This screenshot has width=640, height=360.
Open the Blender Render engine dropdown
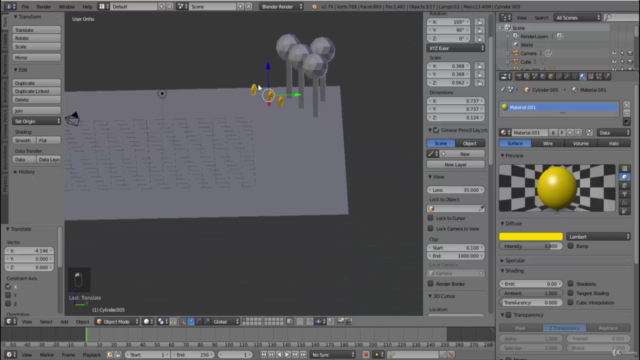point(281,7)
